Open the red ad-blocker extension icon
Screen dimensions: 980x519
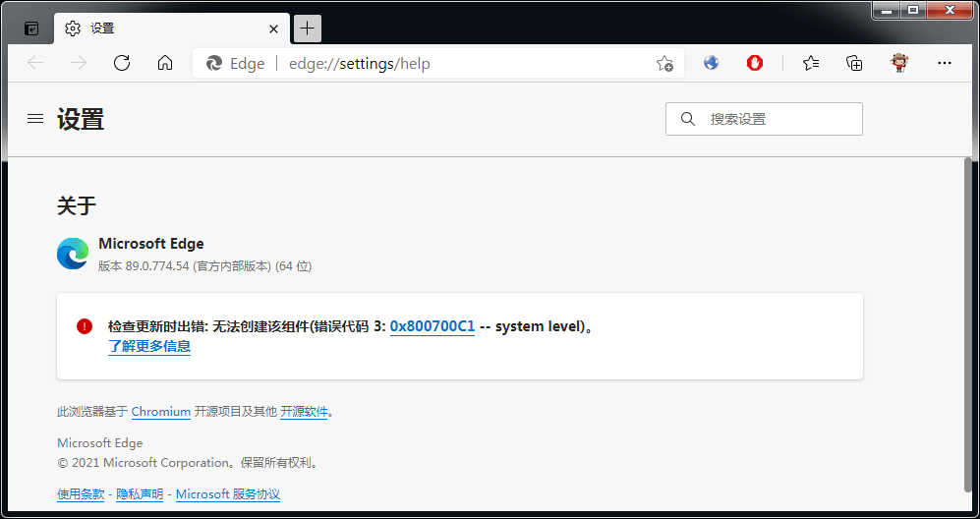click(x=755, y=63)
